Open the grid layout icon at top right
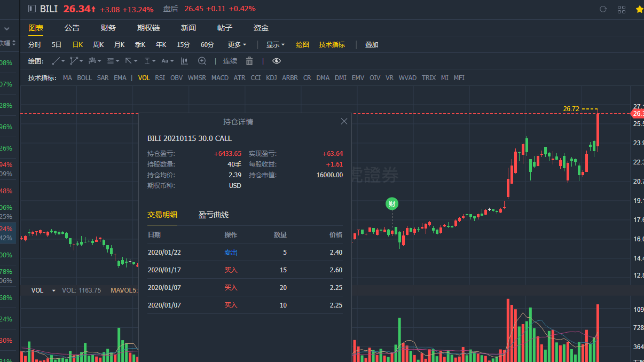644x362 pixels. 621,9
